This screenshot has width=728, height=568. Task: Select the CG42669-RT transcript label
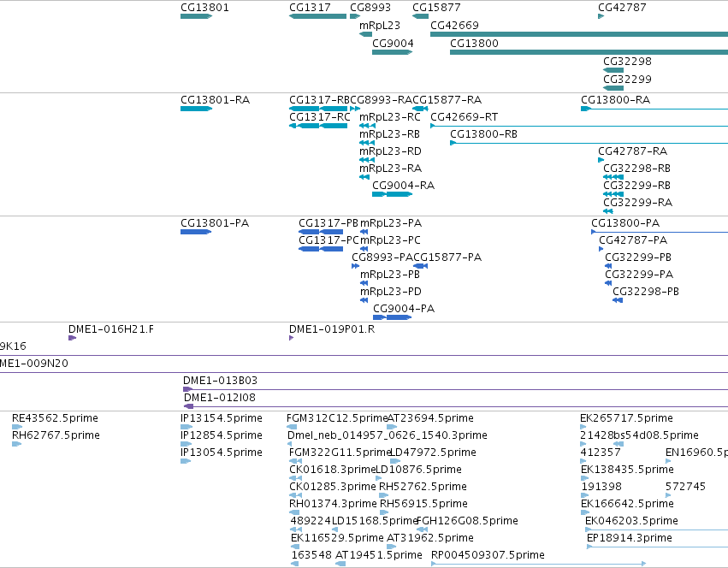tap(464, 117)
